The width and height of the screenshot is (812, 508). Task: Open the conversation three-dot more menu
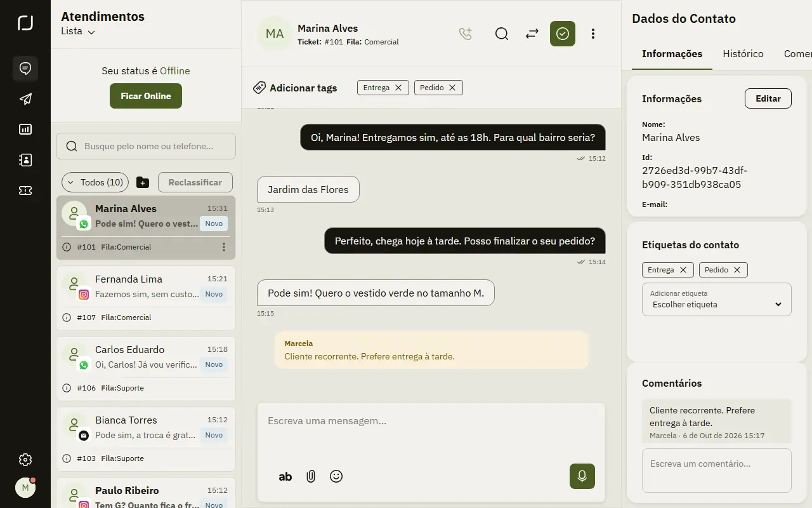(593, 34)
